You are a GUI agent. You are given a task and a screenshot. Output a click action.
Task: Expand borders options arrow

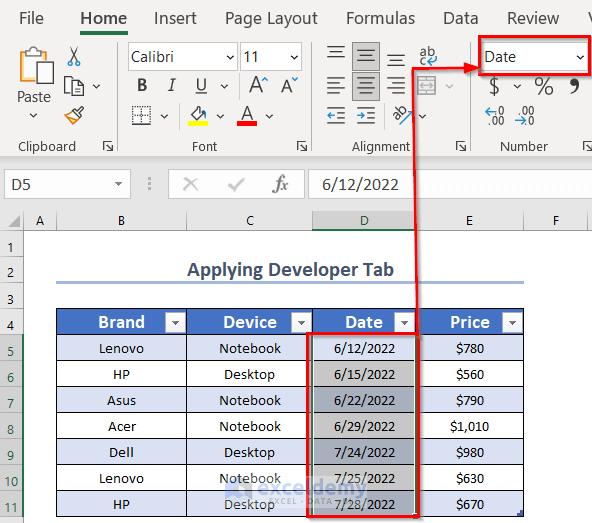(165, 116)
